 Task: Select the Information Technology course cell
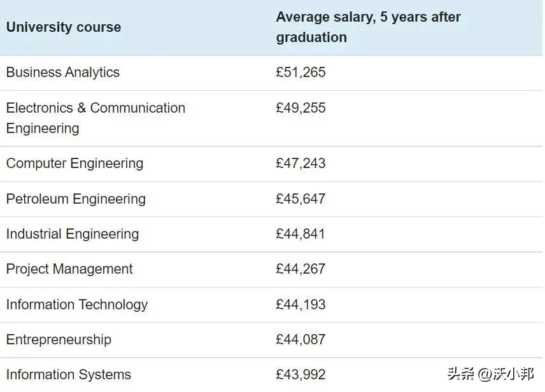77,305
